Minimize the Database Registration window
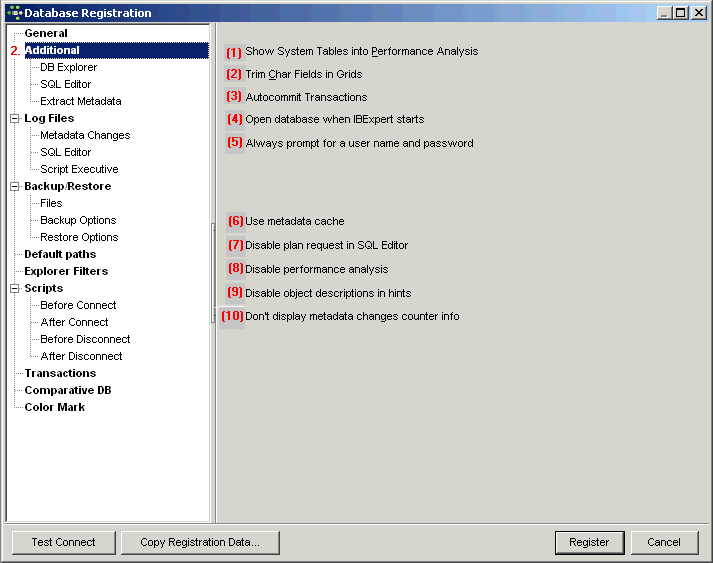713x563 pixels. [x=665, y=13]
